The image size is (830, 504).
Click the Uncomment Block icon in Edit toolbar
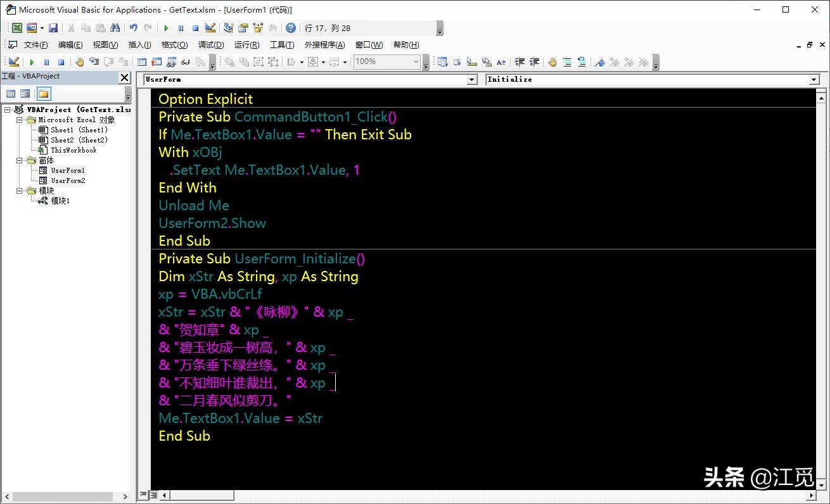(x=582, y=61)
